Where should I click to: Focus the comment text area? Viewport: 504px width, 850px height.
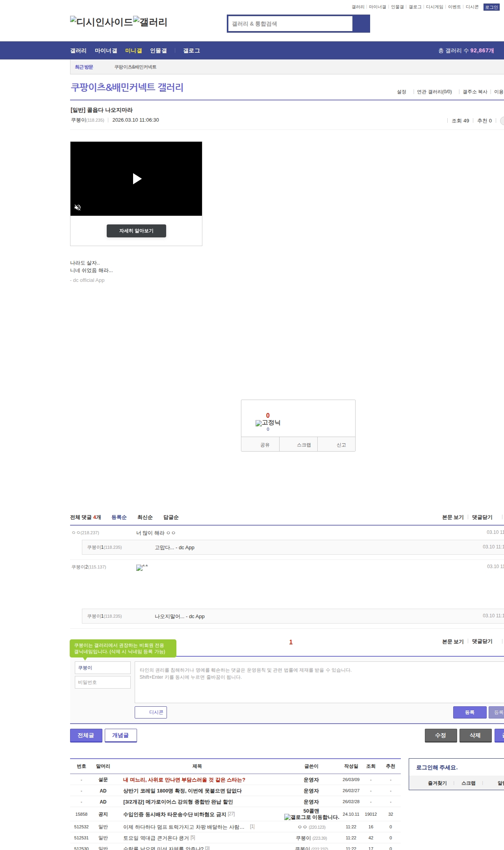coord(319,682)
